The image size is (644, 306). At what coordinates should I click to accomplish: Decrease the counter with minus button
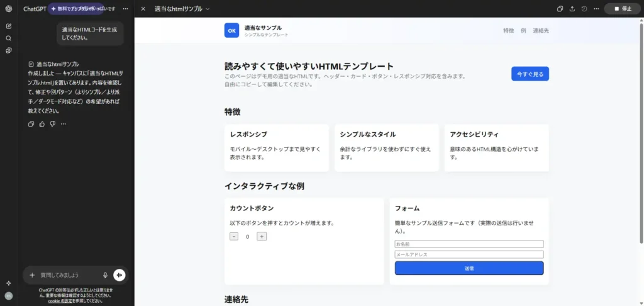[234, 237]
